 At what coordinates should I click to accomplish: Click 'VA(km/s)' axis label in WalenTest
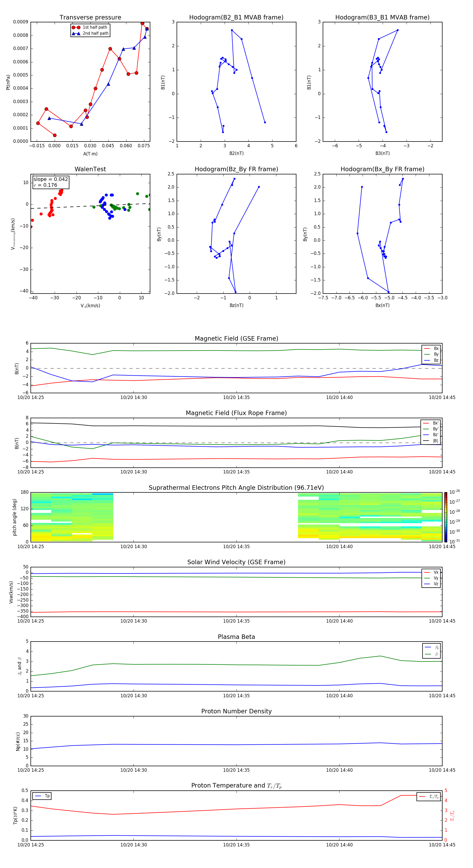[90, 306]
